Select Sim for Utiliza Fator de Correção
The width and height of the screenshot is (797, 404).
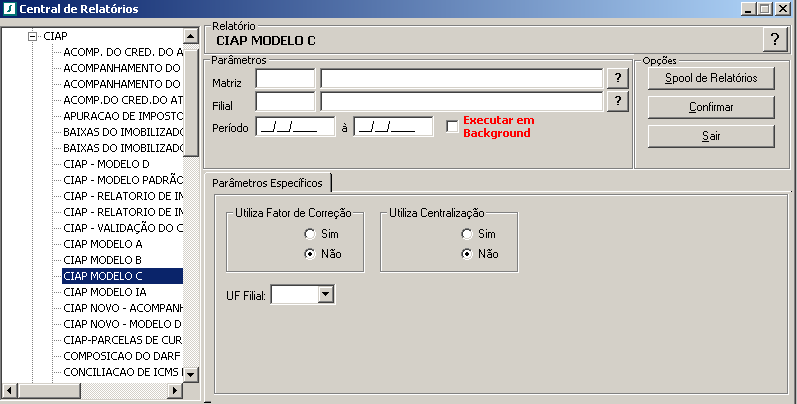pyautogui.click(x=310, y=234)
